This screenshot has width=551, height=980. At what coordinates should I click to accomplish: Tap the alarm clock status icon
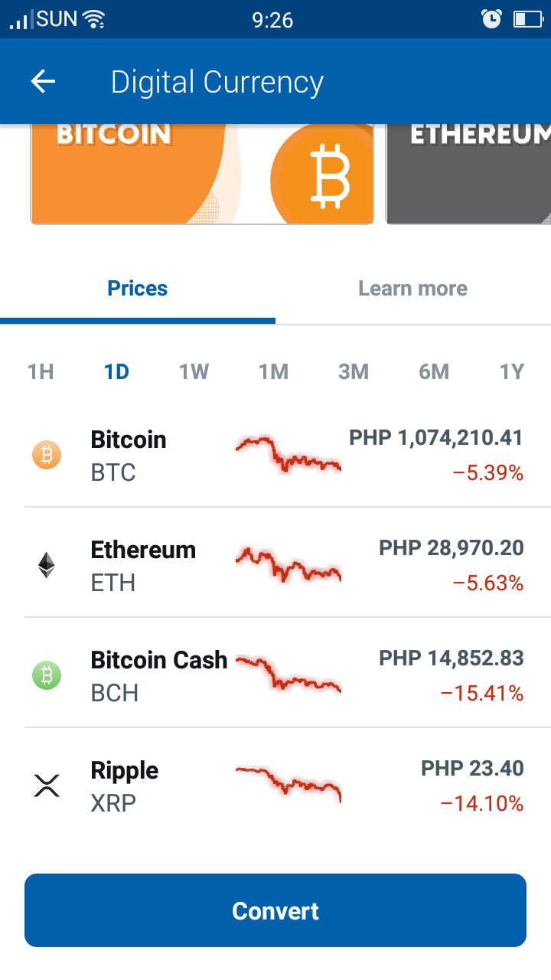pos(491,18)
